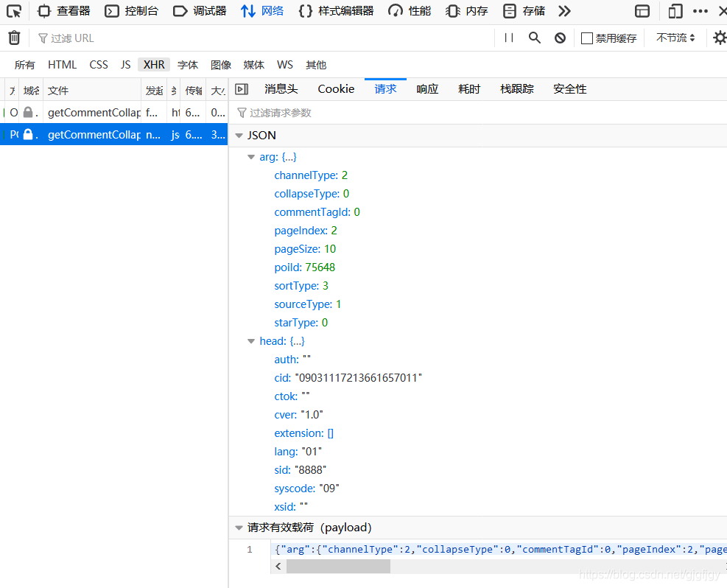Switch to the 响应 response tab
The height and width of the screenshot is (588, 727).
(427, 88)
